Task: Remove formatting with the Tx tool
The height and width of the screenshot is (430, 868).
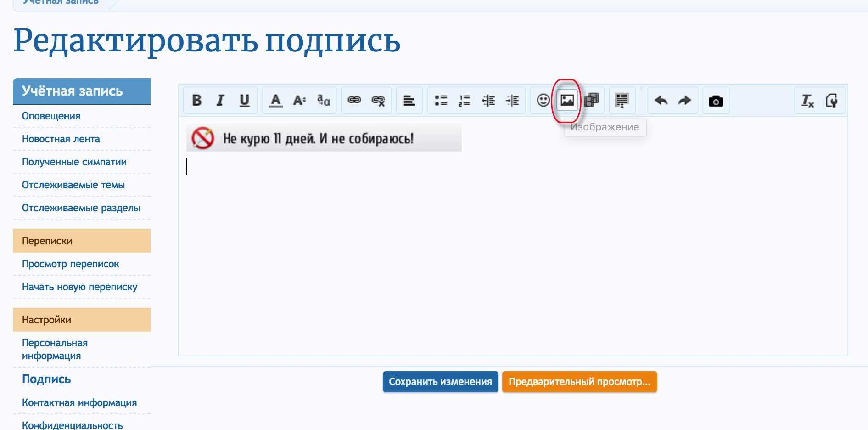Action: [x=807, y=100]
